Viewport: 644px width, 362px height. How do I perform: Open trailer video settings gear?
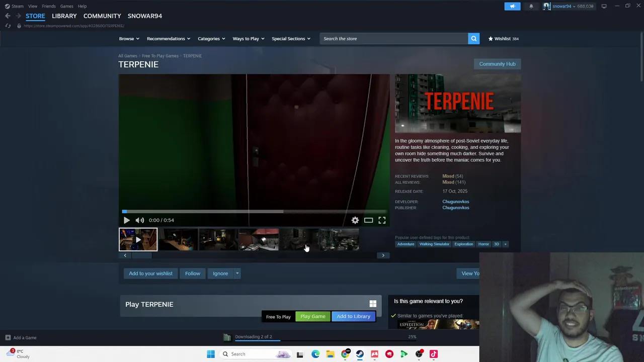click(355, 220)
